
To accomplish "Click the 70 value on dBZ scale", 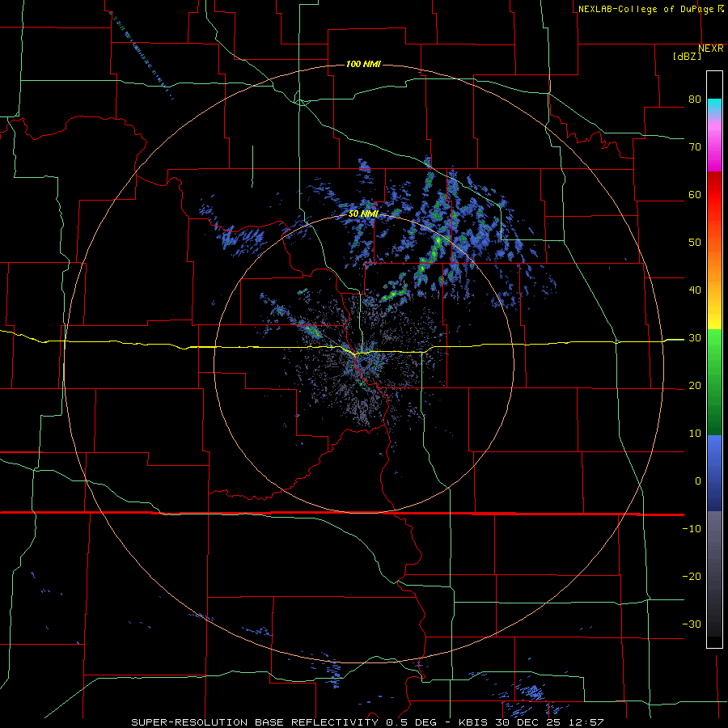I will point(695,147).
